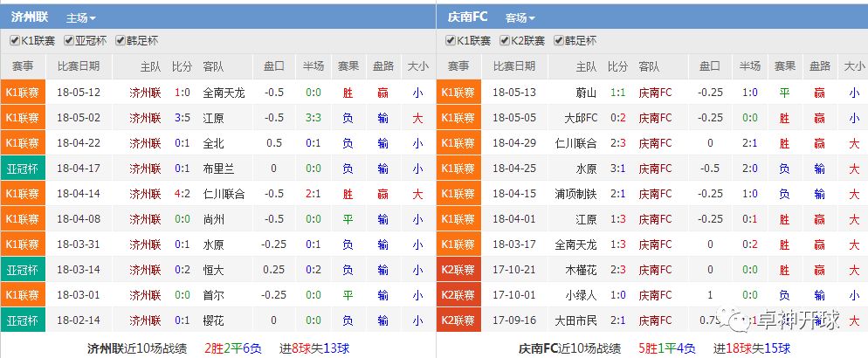Click the 亚冠杯 tag on 18-03-14 row

(x=23, y=270)
